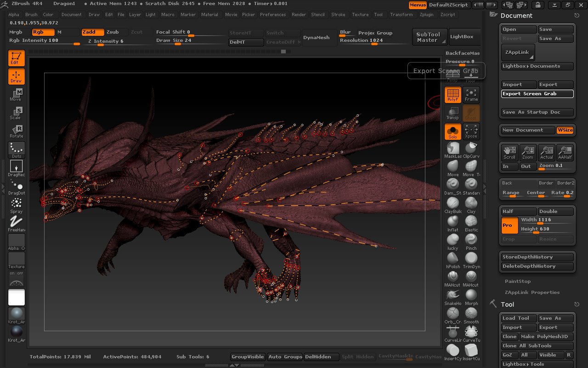
Task: Select the TrimDynamic brush
Action: click(x=471, y=260)
